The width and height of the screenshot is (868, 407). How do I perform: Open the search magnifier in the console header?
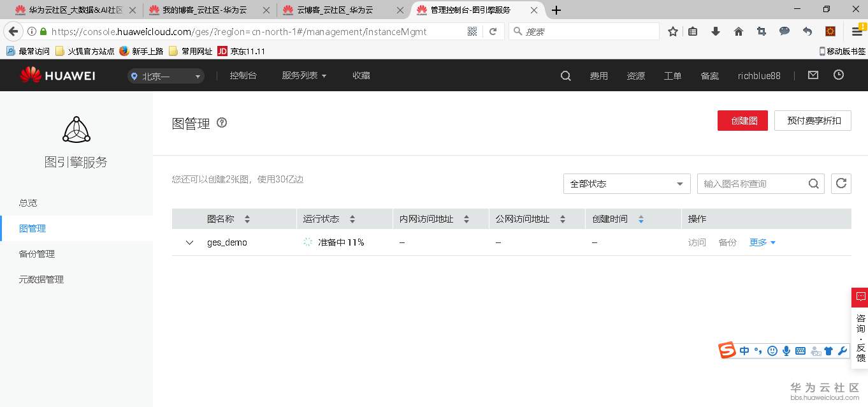(565, 75)
